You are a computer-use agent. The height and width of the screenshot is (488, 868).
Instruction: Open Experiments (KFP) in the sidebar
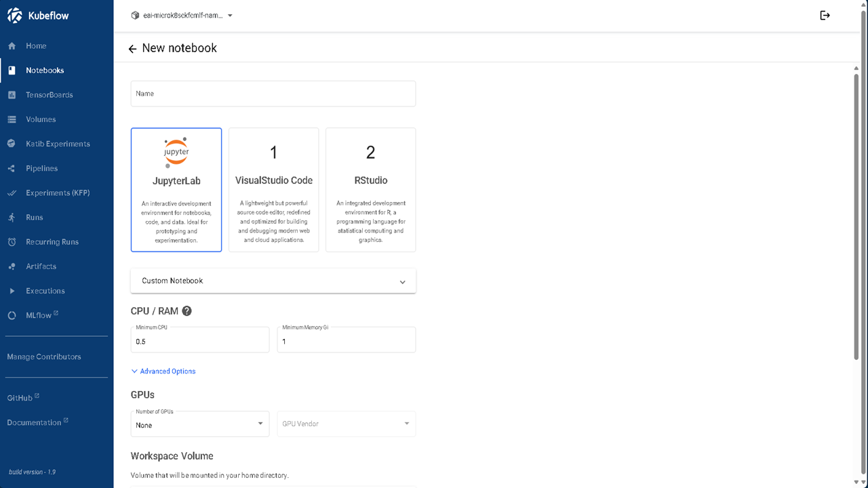[57, 193]
